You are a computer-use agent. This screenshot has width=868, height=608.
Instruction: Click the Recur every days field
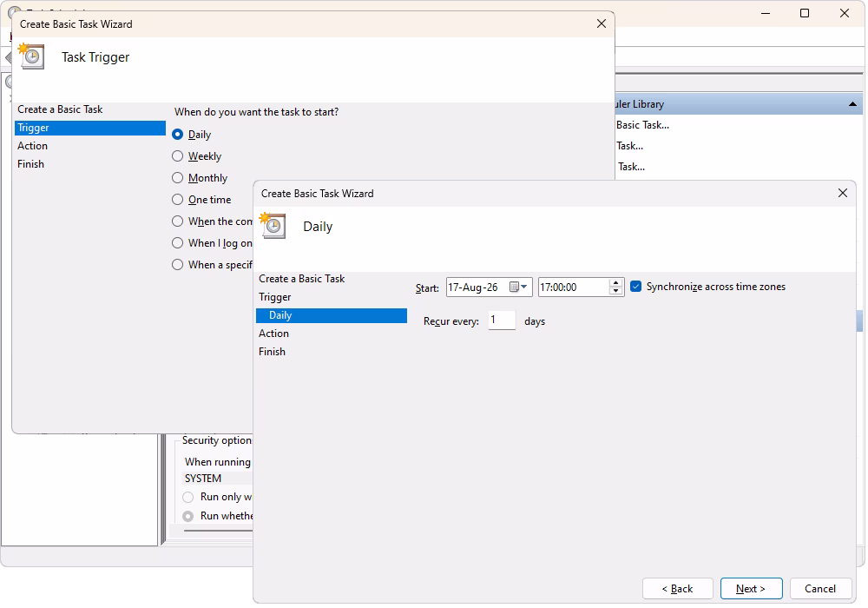pyautogui.click(x=502, y=320)
